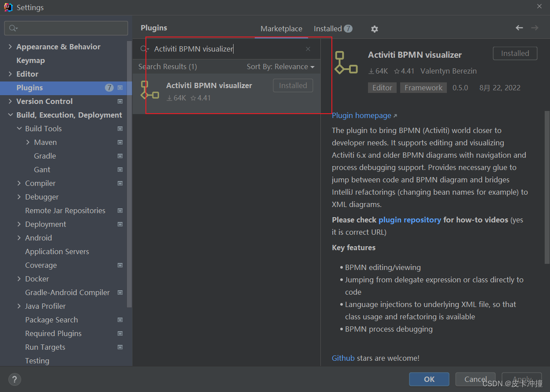Click the Search Results (1) label
The image size is (550, 392).
pos(167,67)
